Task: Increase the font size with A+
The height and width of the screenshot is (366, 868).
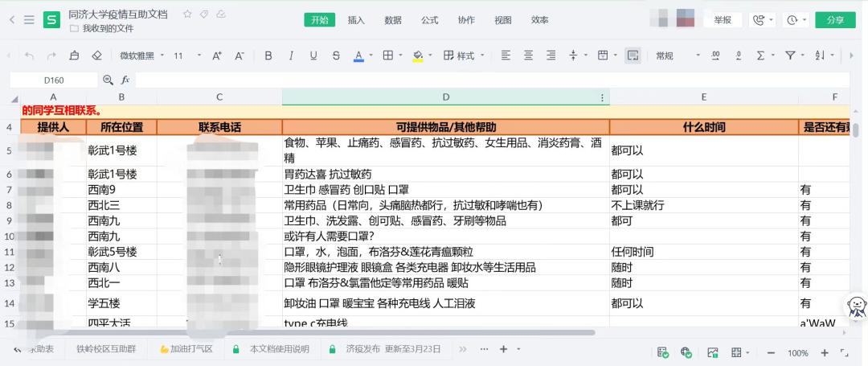Action: [217, 56]
